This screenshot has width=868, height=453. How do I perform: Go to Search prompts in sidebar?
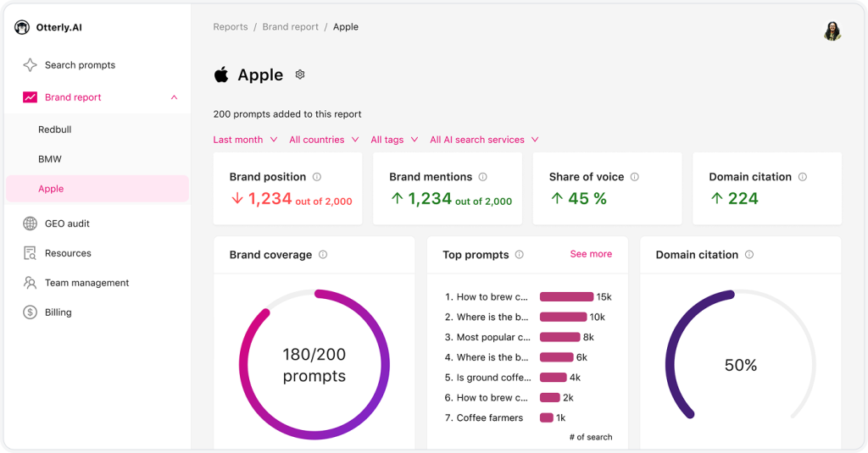click(x=80, y=65)
